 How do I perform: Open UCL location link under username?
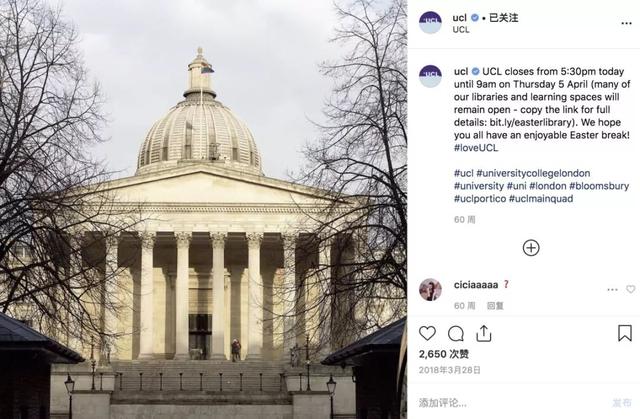461,29
